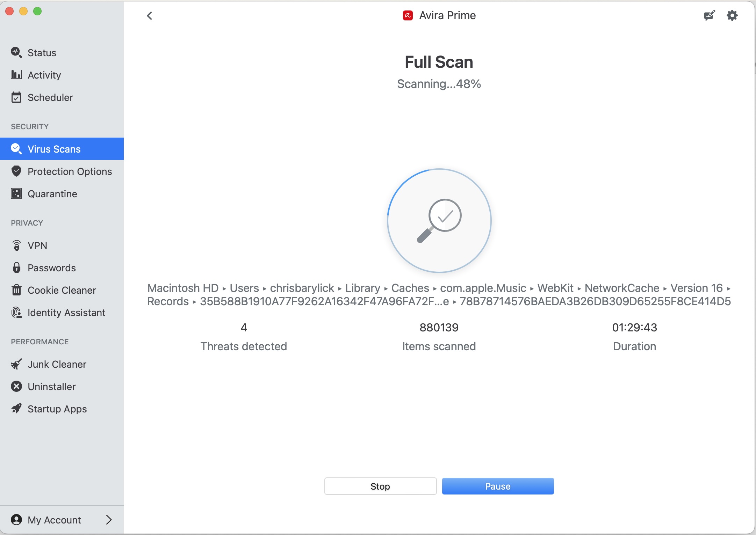Open Identity Assistant
This screenshot has height=535, width=756.
[66, 313]
